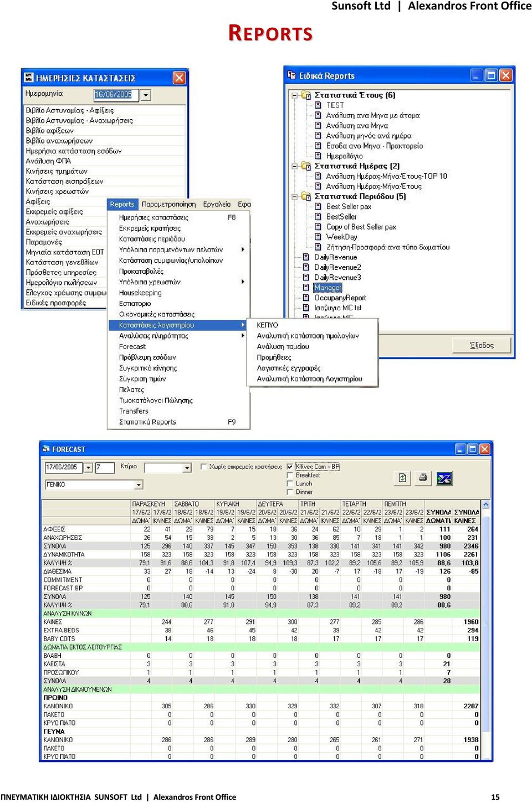Select the Manager report in the tree
This screenshot has height=802, width=532.
point(328,288)
